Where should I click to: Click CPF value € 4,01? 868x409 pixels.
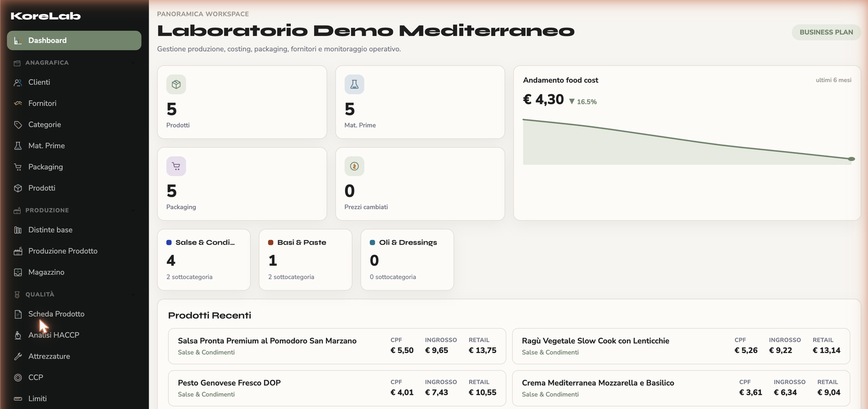point(402,393)
